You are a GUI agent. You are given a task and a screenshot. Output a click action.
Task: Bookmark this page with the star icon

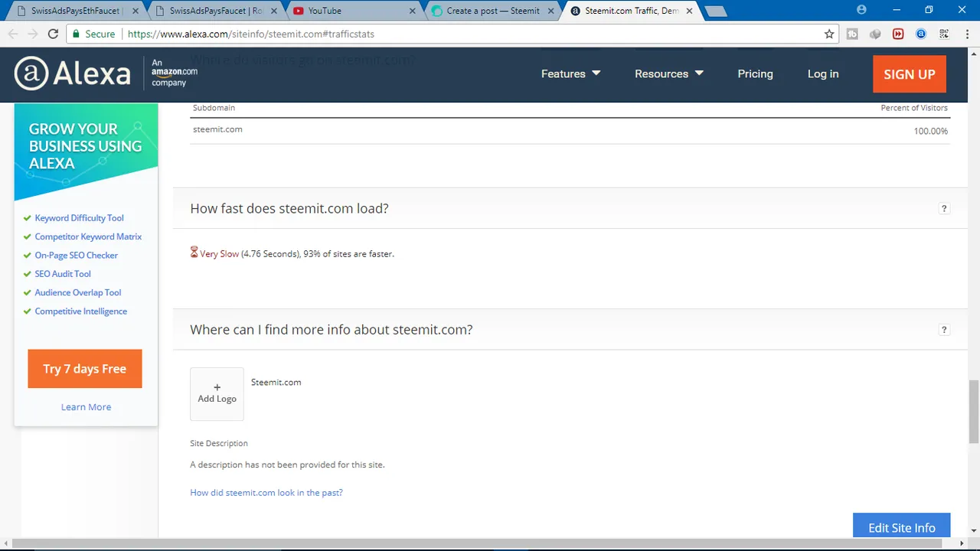pos(829,34)
